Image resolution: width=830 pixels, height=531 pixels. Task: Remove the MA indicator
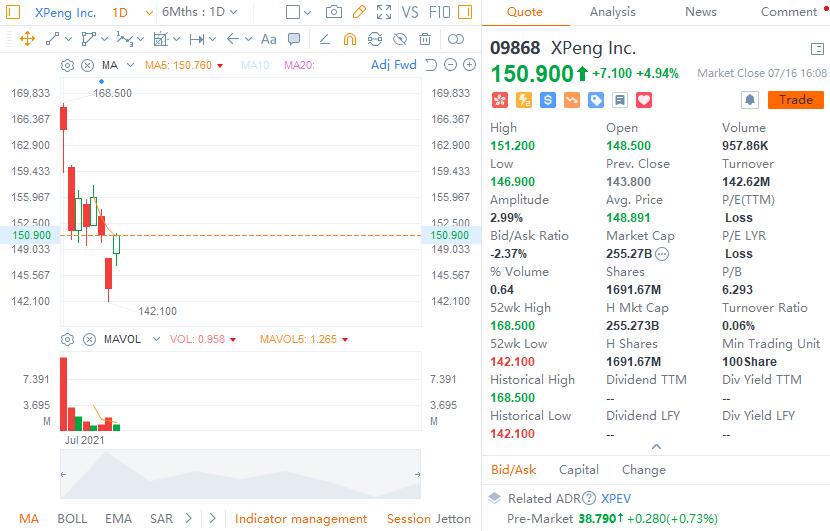[x=87, y=65]
